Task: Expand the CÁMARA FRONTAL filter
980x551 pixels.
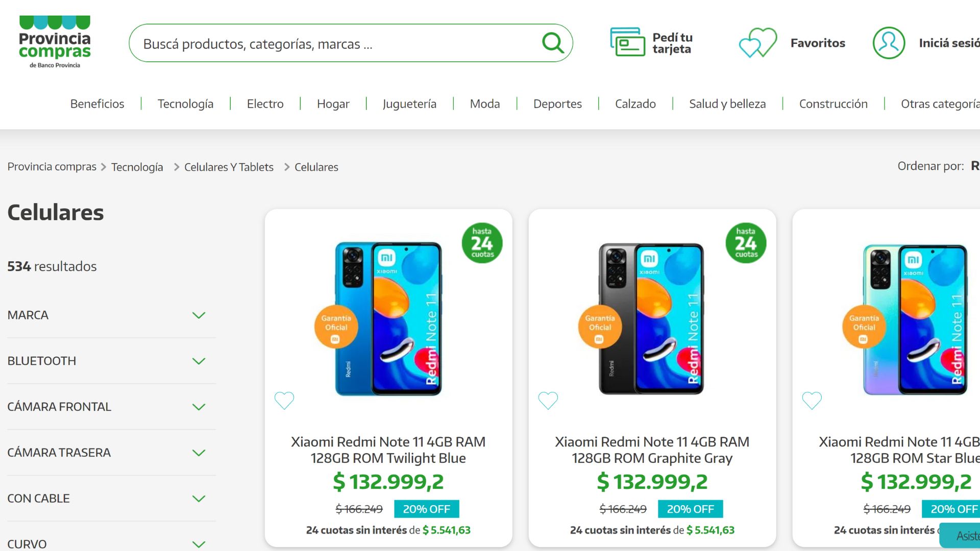Action: tap(199, 407)
